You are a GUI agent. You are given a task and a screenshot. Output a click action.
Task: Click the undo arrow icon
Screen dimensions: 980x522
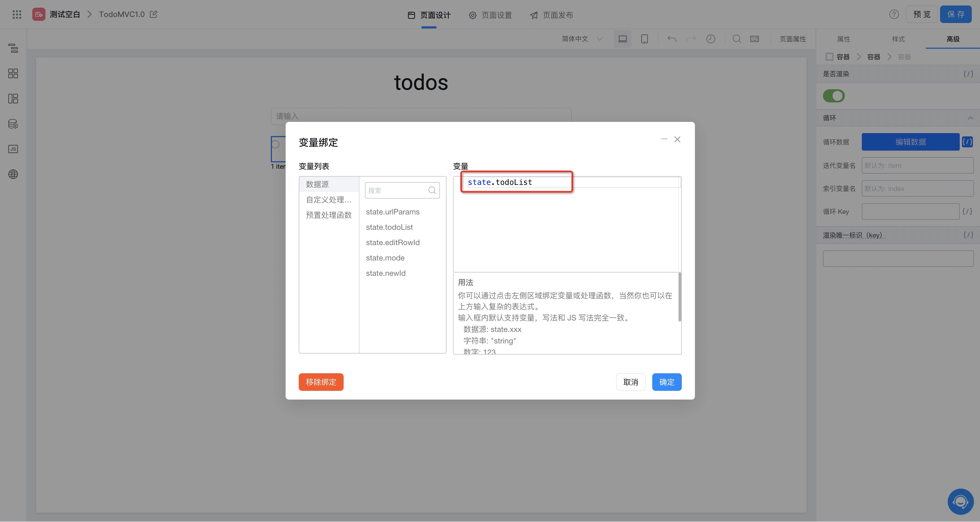671,39
